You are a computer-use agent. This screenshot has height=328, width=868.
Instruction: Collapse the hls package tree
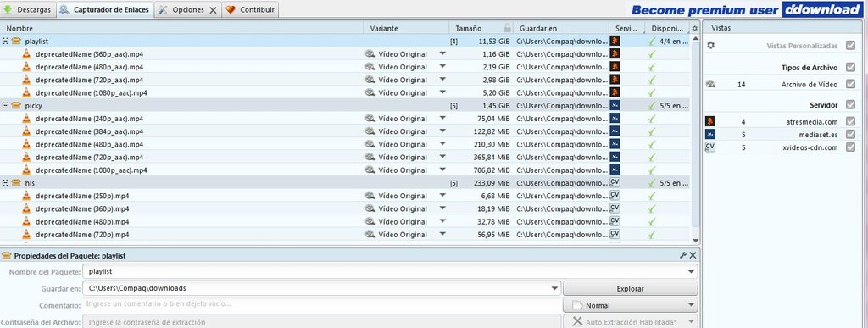(x=6, y=182)
